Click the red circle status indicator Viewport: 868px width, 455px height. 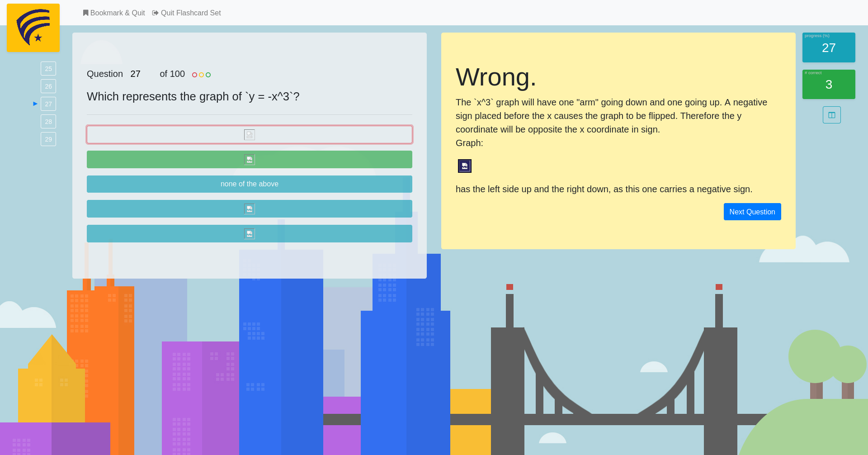pyautogui.click(x=195, y=75)
